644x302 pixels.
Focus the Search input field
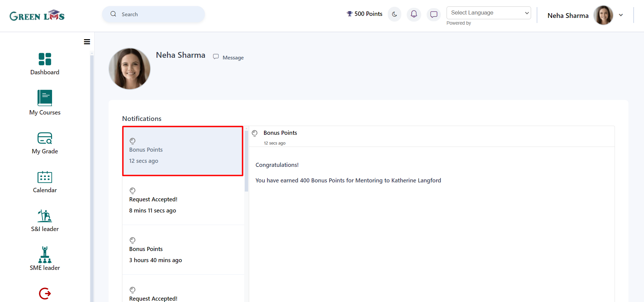pos(153,14)
